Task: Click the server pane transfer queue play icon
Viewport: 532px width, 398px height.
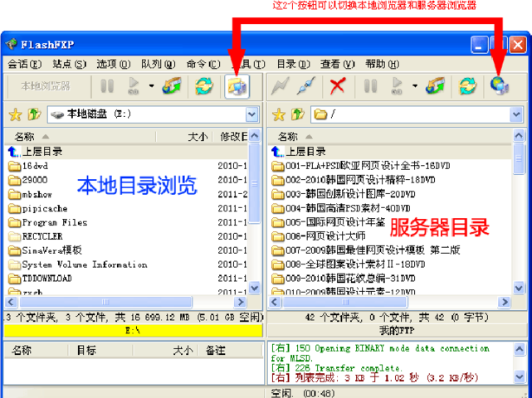Action: [x=397, y=86]
